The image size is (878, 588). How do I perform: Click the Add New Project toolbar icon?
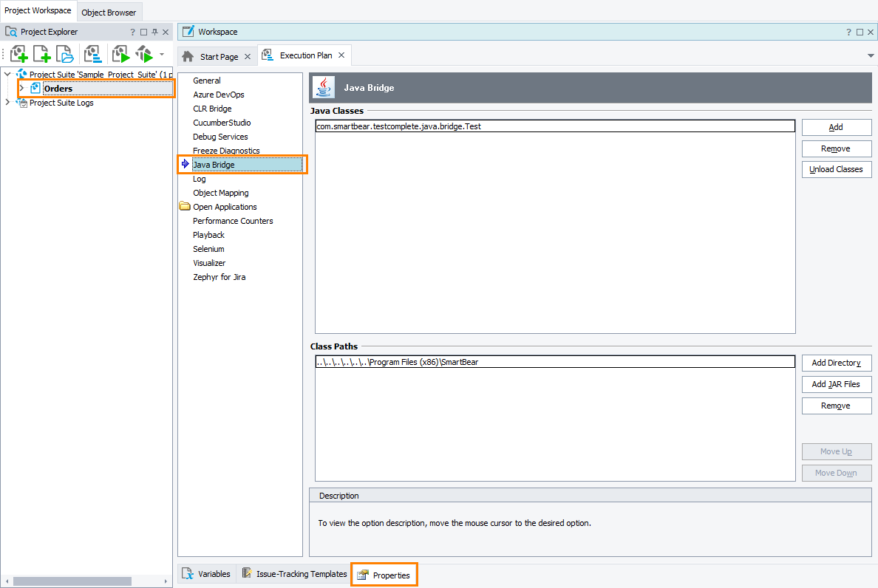pyautogui.click(x=18, y=53)
